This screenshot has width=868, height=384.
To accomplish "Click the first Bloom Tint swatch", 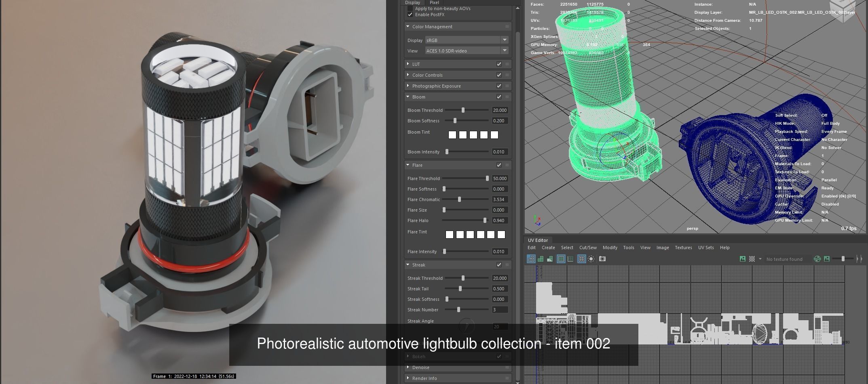I will point(452,135).
